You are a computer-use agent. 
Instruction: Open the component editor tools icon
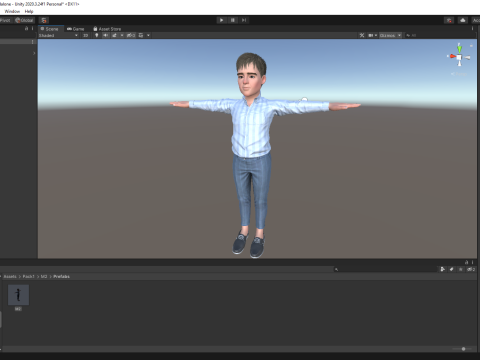coord(362,35)
